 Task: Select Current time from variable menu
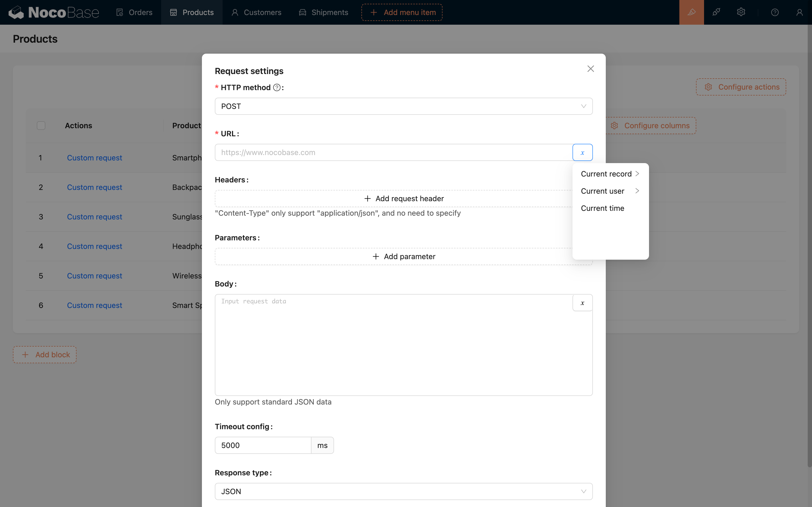tap(602, 208)
